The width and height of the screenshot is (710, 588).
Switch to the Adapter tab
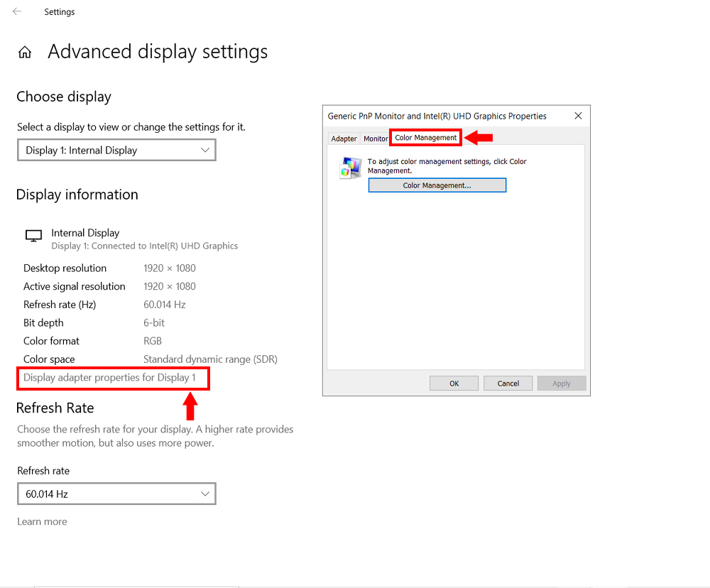(344, 138)
